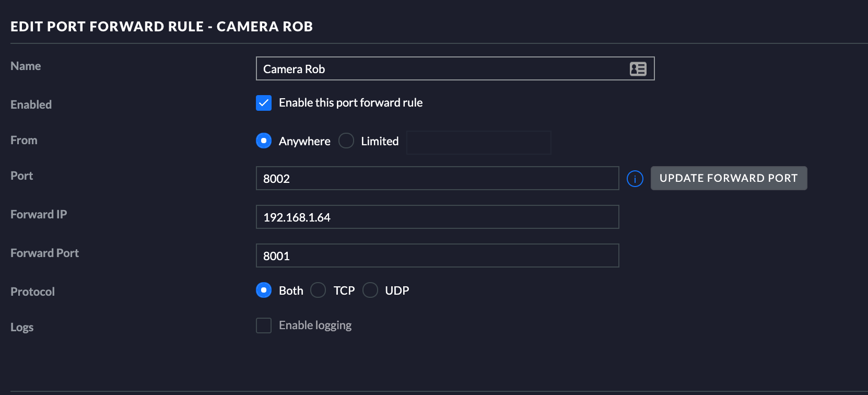Click the 'Limited' label text

pyautogui.click(x=380, y=141)
